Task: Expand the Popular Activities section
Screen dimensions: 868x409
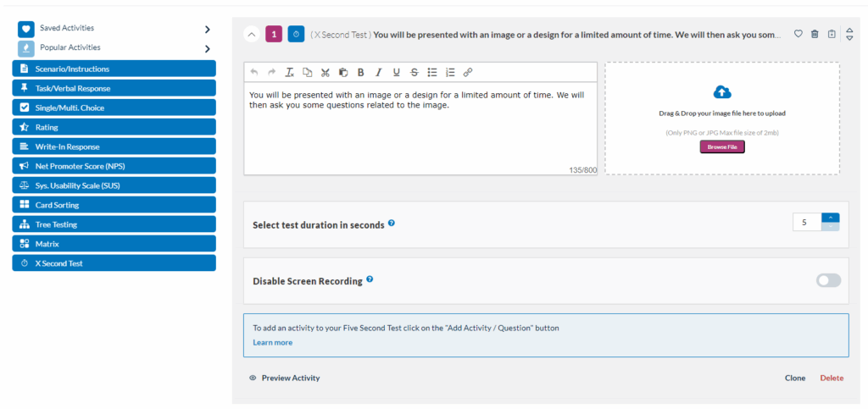Action: [207, 48]
